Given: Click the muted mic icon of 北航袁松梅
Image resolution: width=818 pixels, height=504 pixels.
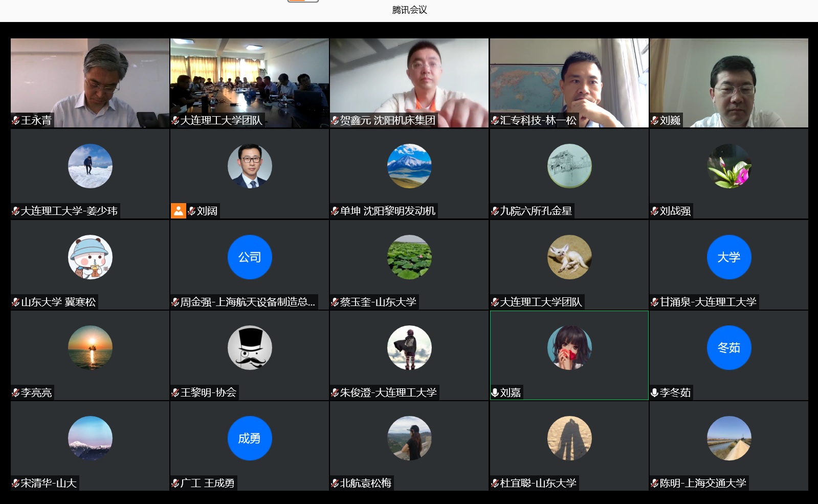Looking at the screenshot, I should tap(335, 484).
